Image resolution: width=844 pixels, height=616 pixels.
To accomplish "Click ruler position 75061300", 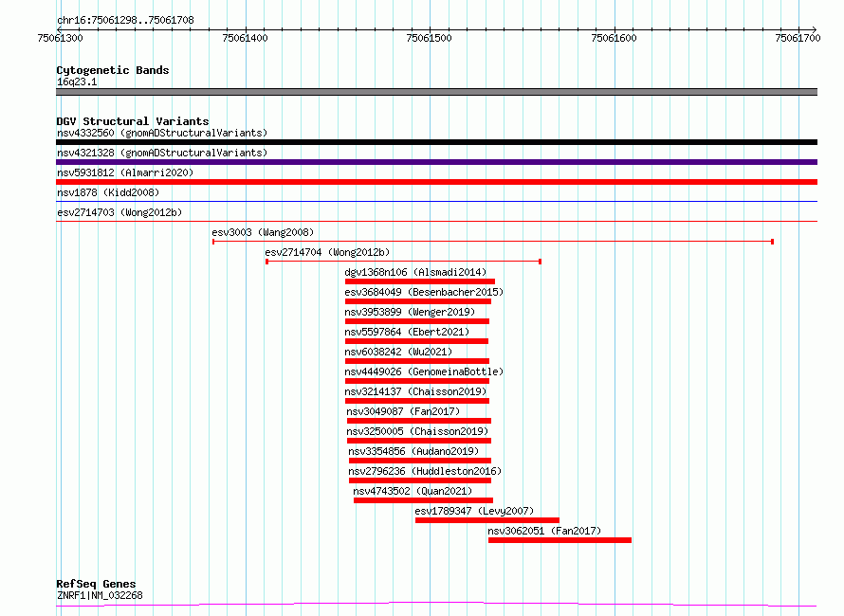I will pos(61,38).
